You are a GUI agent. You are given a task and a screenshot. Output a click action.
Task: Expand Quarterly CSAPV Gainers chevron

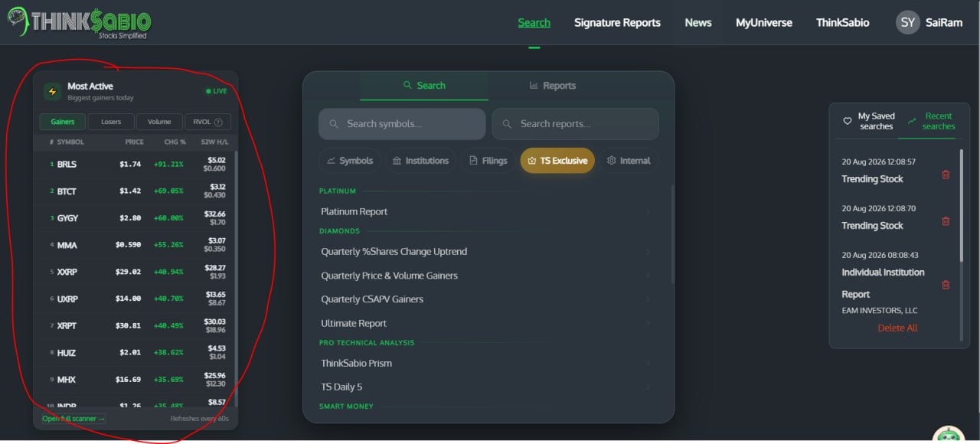648,299
